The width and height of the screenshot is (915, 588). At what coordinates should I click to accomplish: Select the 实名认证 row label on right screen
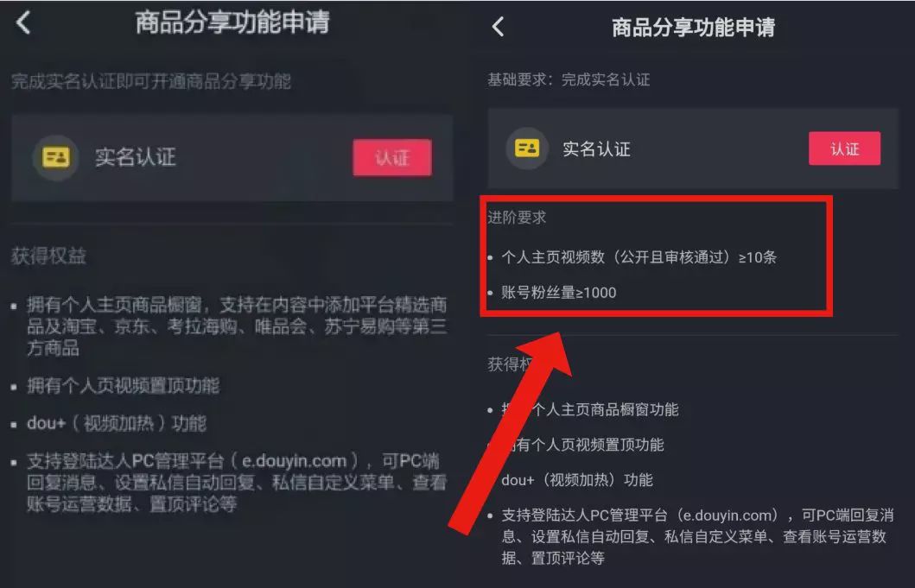coord(596,149)
